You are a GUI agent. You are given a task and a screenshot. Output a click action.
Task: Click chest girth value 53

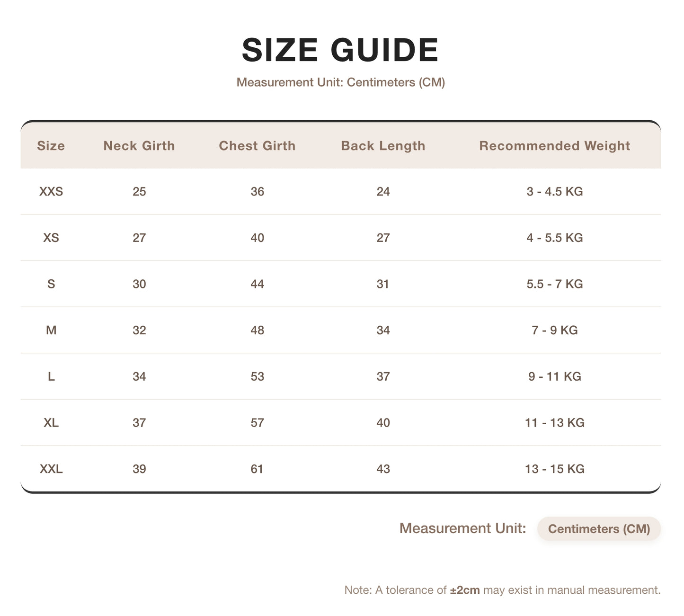257,376
